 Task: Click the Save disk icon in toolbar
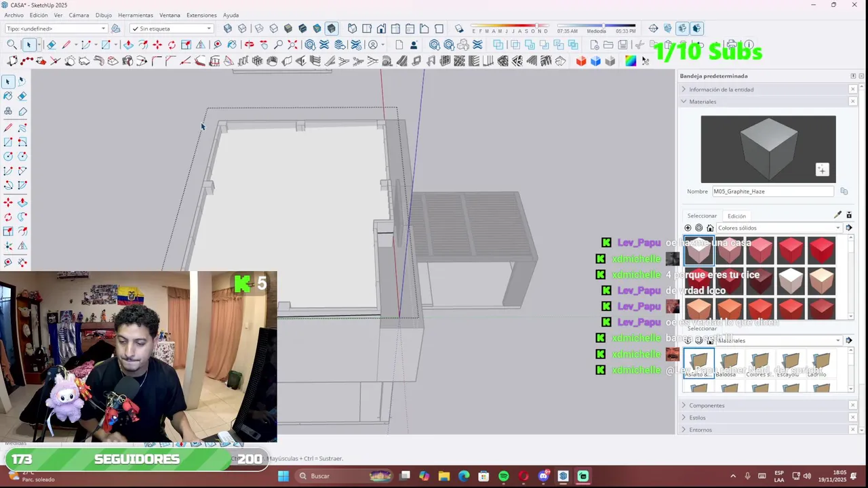coord(623,45)
